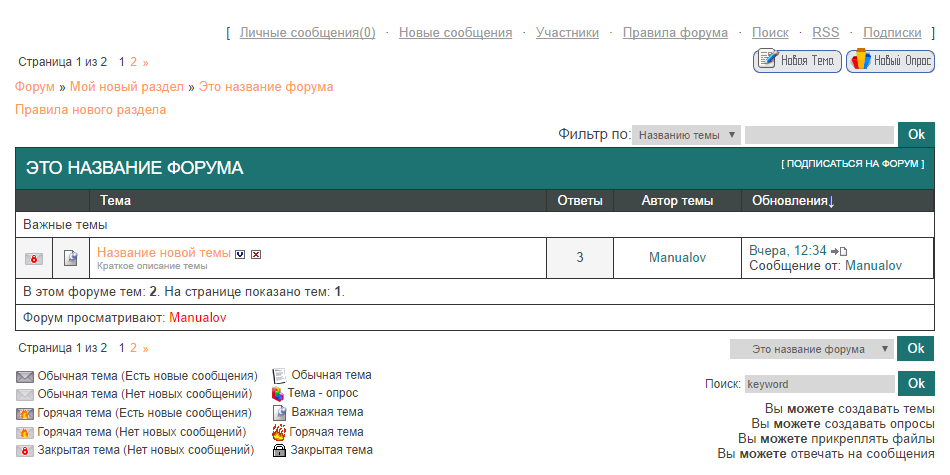
Task: Click the hot topic flame legend icon
Action: tap(279, 432)
